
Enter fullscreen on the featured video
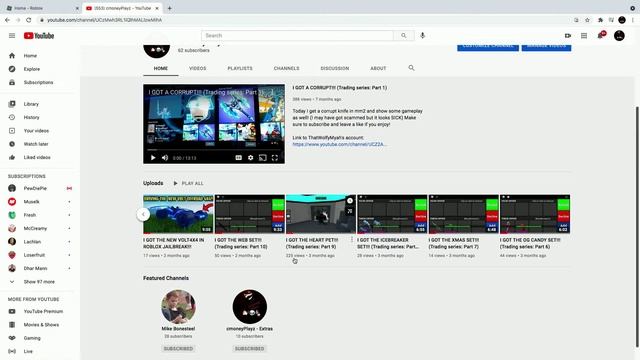coord(275,158)
